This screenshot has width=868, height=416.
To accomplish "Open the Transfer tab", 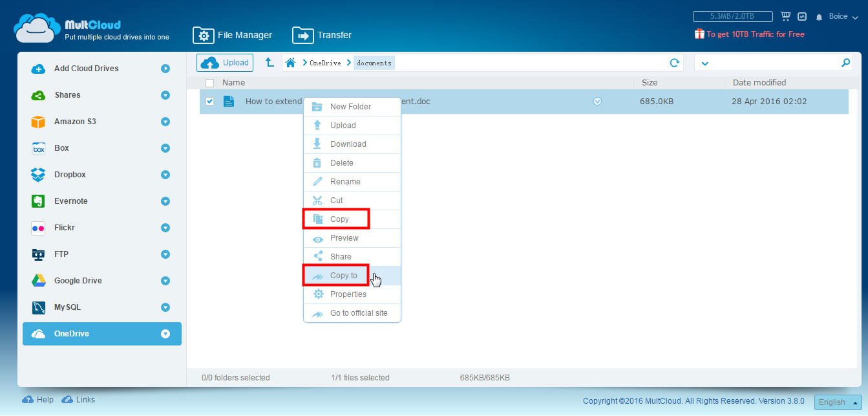I will pyautogui.click(x=322, y=35).
